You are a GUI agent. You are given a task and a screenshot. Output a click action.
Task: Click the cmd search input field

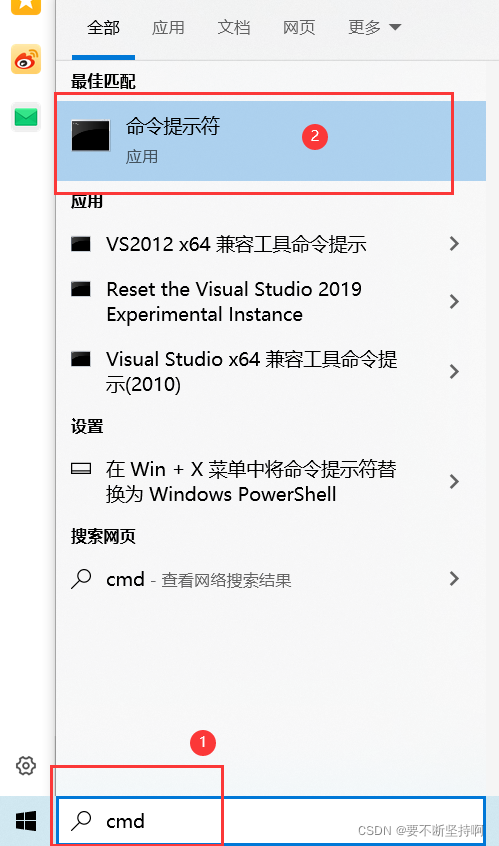[x=271, y=821]
